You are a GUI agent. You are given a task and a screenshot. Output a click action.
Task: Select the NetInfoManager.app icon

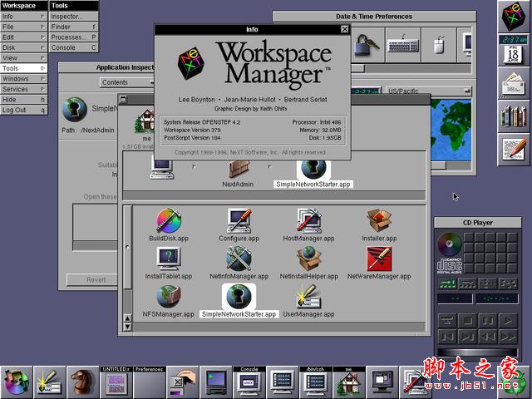pyautogui.click(x=239, y=259)
